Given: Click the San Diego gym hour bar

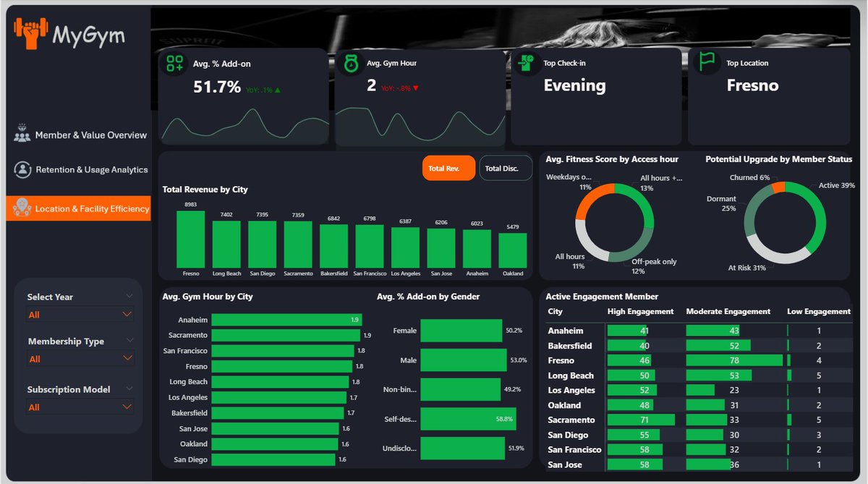Looking at the screenshot, I should 273,459.
